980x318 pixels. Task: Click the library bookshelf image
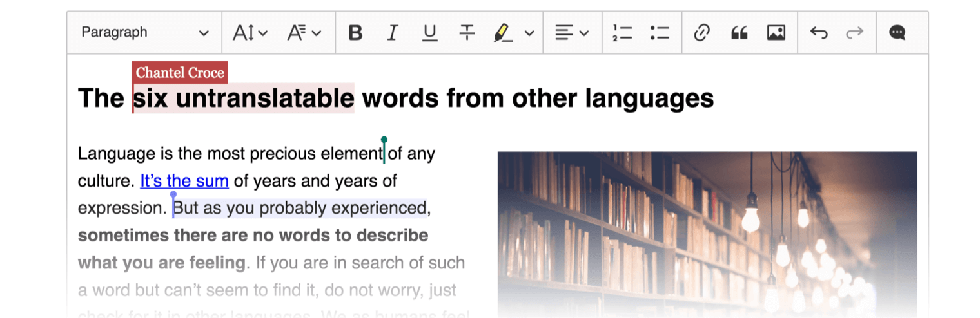[707, 234]
